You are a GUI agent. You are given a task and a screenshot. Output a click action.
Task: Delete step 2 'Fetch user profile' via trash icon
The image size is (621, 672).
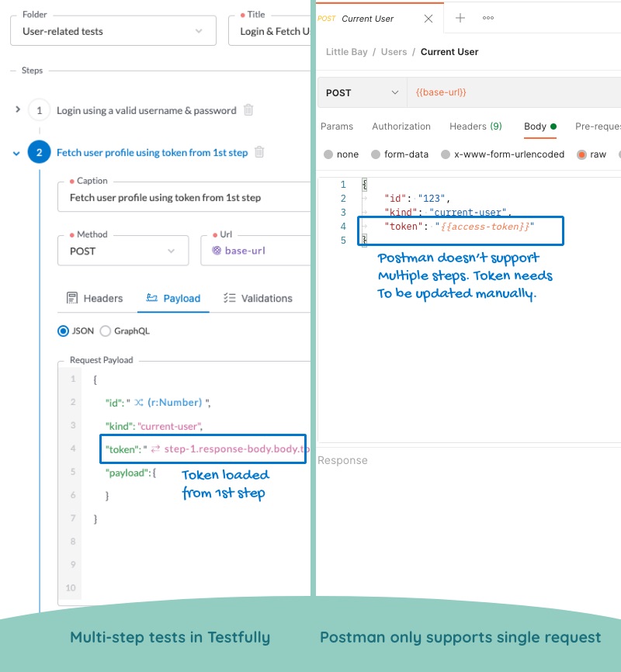coord(259,152)
